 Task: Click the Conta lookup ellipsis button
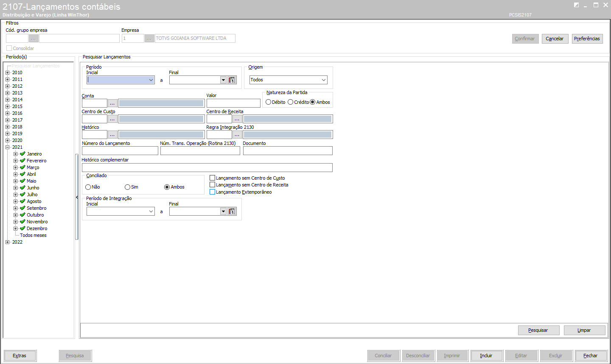click(x=112, y=103)
